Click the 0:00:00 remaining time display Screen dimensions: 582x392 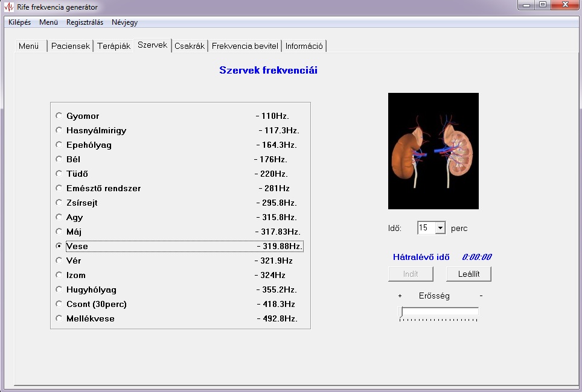477,257
